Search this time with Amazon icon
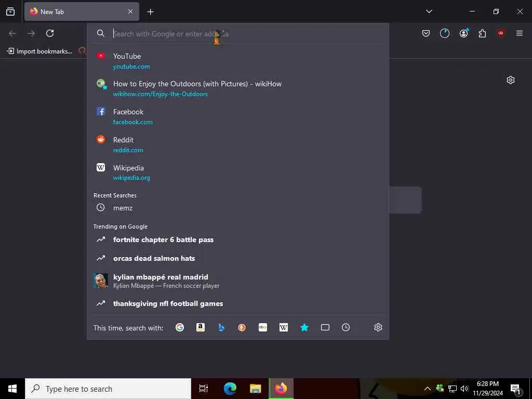The image size is (532, 399). point(201,327)
